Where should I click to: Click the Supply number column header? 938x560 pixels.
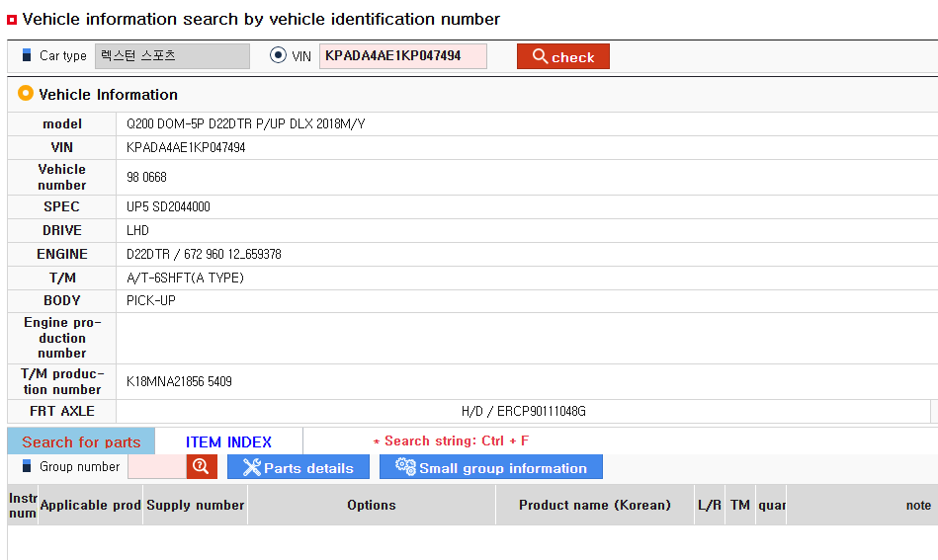(195, 505)
